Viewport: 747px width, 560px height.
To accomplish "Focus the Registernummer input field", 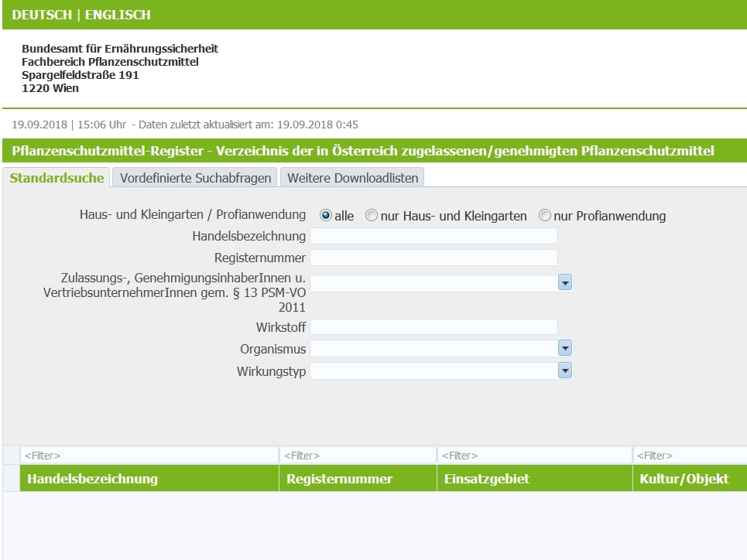I will coord(433,258).
